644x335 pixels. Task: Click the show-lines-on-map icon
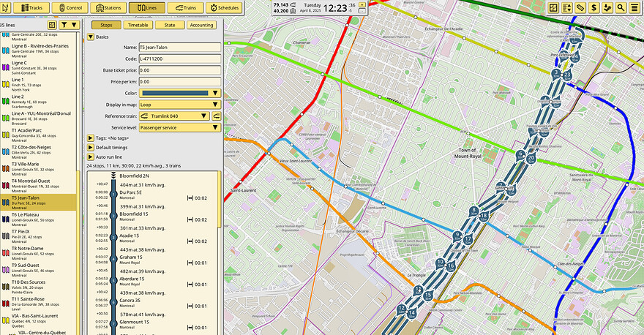pos(52,25)
